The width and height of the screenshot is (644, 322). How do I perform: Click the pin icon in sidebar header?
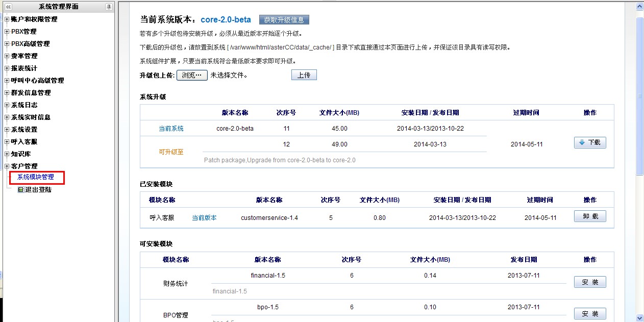(x=109, y=7)
